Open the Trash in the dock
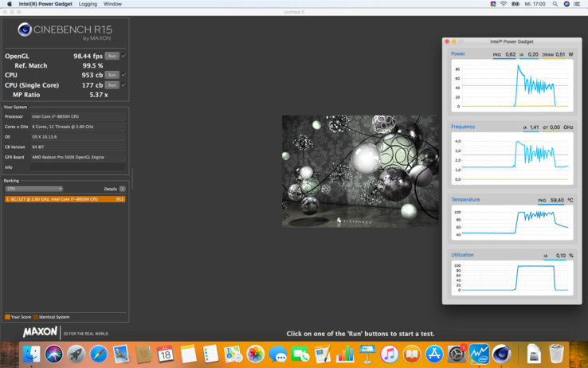 point(556,354)
